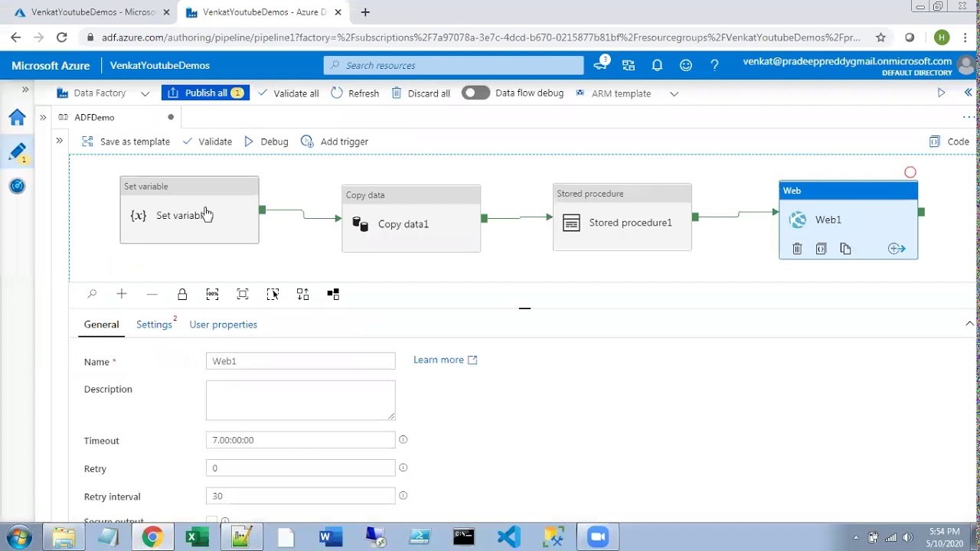Click info icon next to Retry interval
Screen dimensions: 980x551
click(x=403, y=495)
